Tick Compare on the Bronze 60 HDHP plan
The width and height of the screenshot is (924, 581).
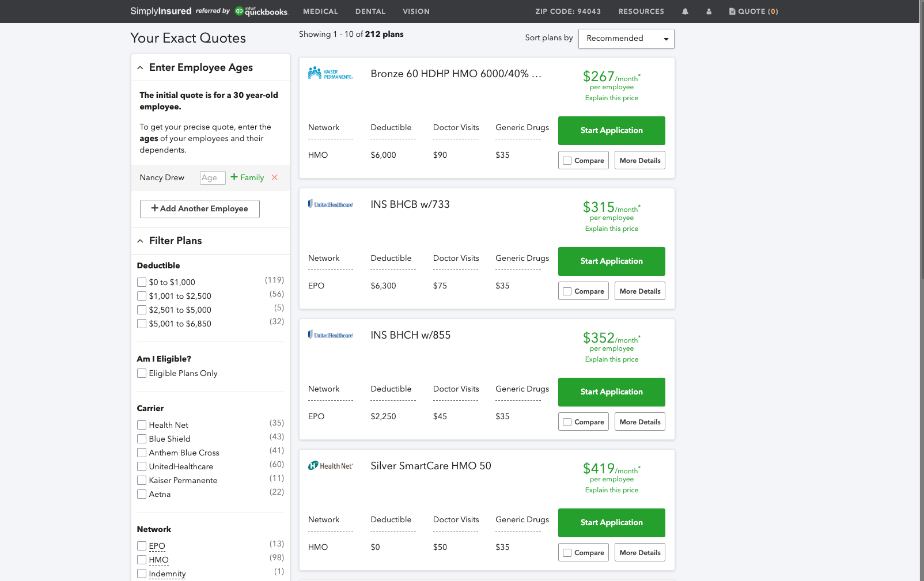567,160
